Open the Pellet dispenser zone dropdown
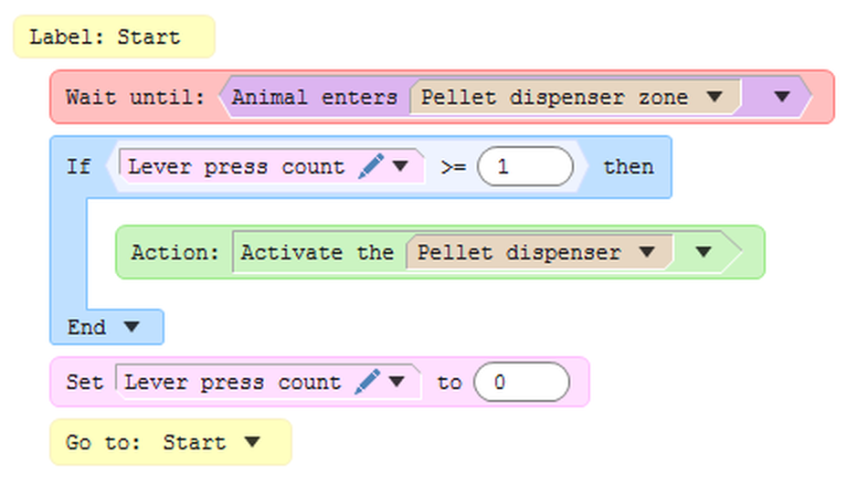Viewport: 868px width, 495px height. 715,97
